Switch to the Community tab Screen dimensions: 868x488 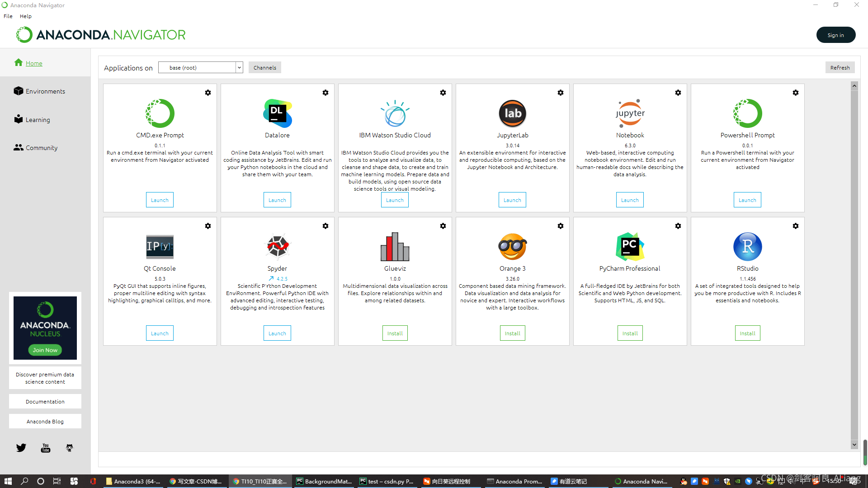click(42, 148)
